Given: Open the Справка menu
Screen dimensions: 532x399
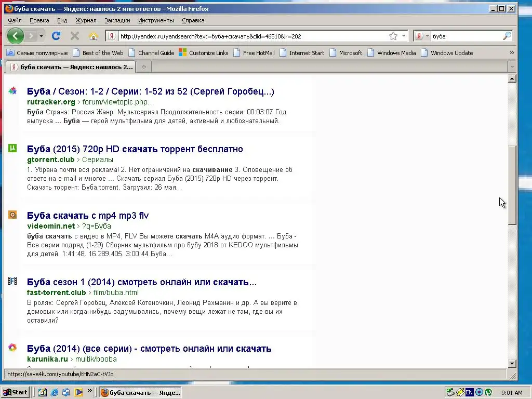Looking at the screenshot, I should pos(193,20).
